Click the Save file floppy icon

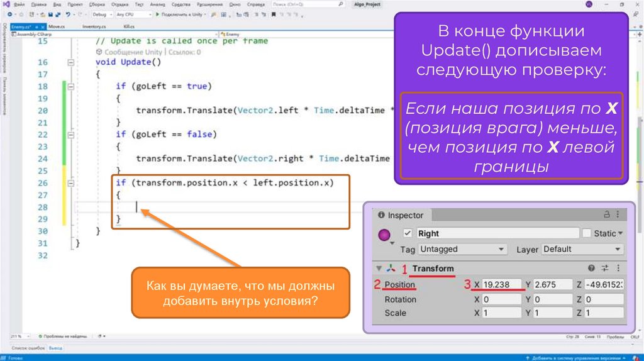click(x=50, y=14)
